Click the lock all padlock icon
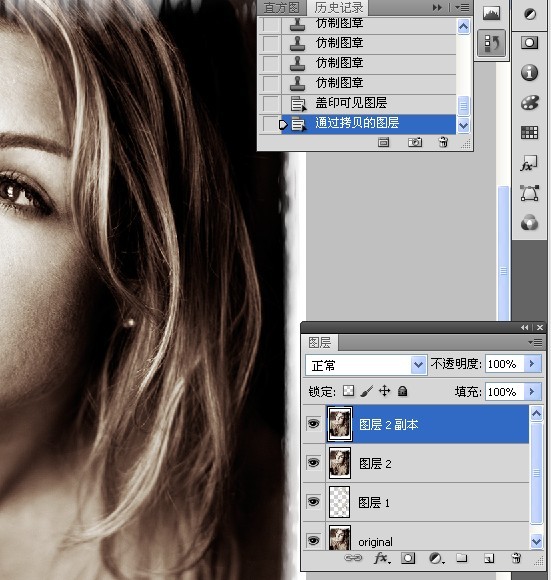Image resolution: width=551 pixels, height=580 pixels. (402, 391)
